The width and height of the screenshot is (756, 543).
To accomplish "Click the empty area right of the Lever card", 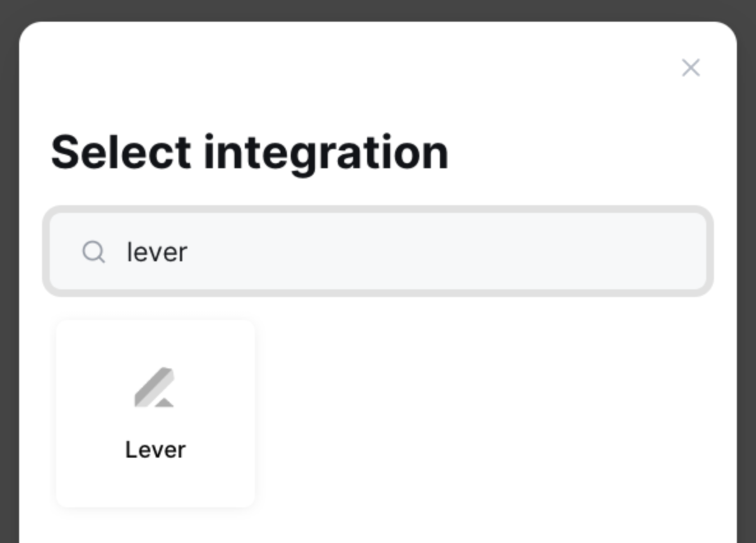I will click(482, 413).
